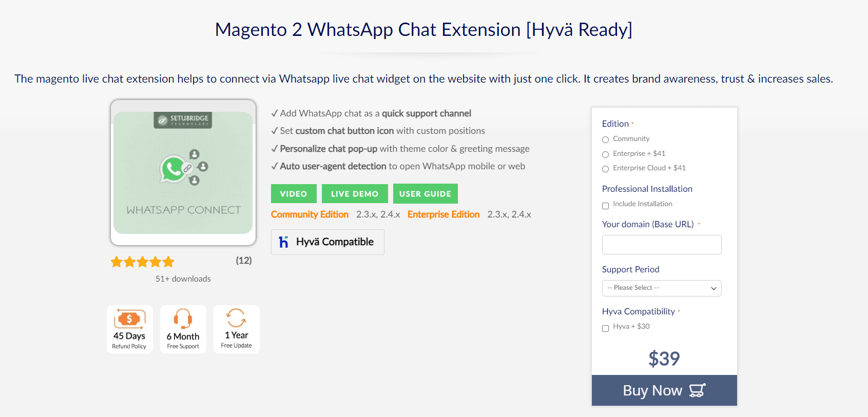Screen dimensions: 868x417
Task: Open the (12) reviews count link
Action: pos(244,261)
